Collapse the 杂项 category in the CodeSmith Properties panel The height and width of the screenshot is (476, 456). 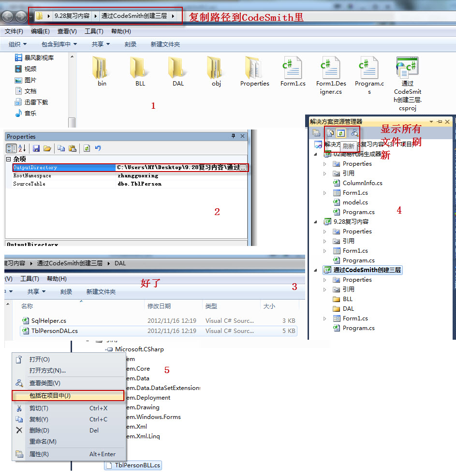click(9, 159)
